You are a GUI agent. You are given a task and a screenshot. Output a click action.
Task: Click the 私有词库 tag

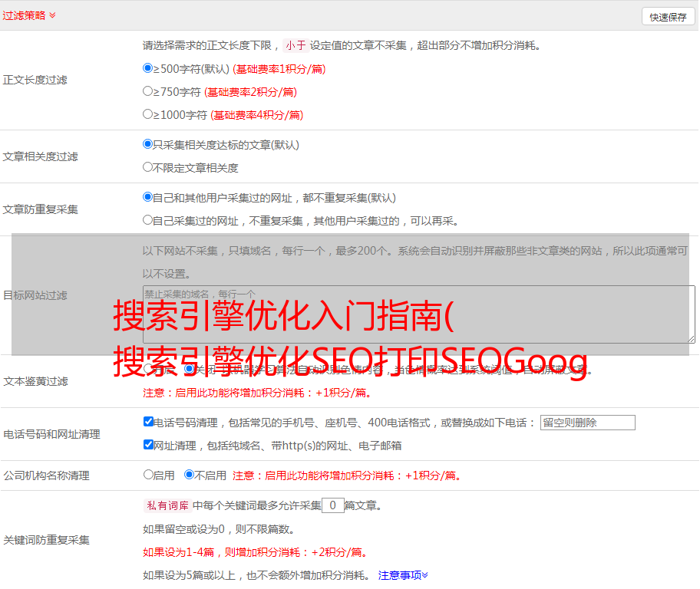168,505
